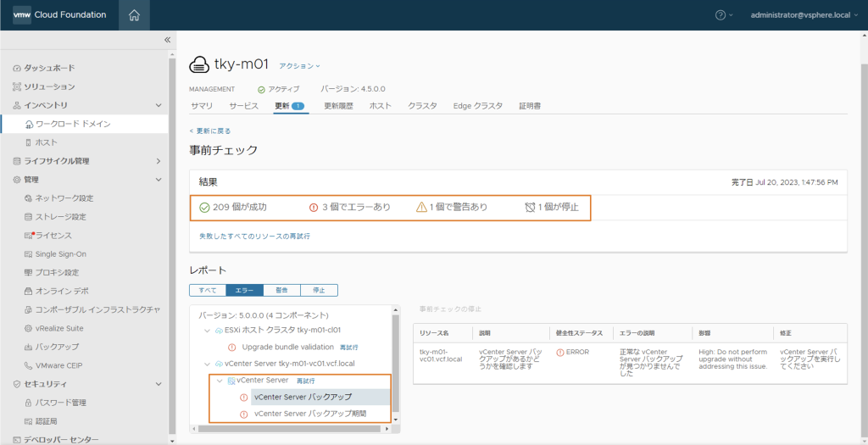The image size is (868, 445).
Task: Switch to the サービス tab
Action: pyautogui.click(x=243, y=106)
